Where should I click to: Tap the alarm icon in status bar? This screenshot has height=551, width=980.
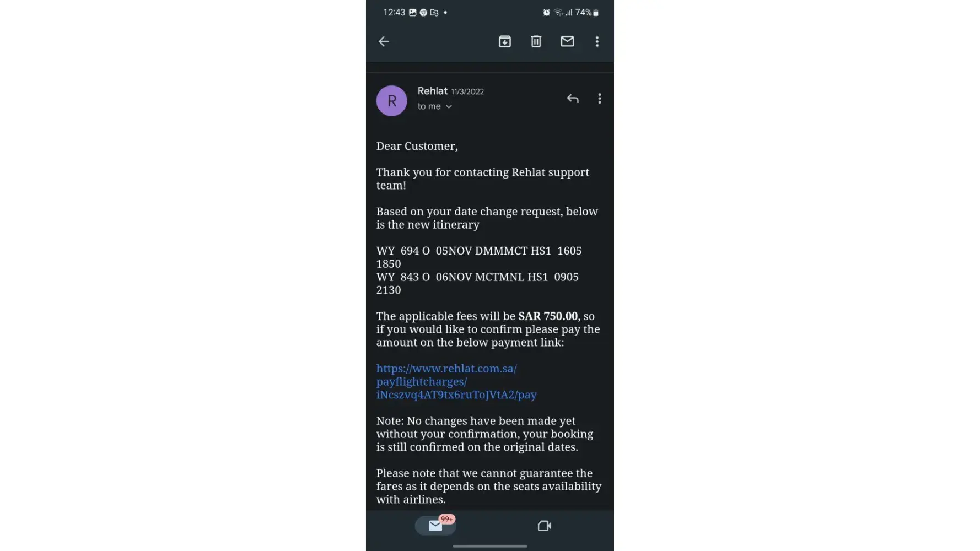coord(546,12)
